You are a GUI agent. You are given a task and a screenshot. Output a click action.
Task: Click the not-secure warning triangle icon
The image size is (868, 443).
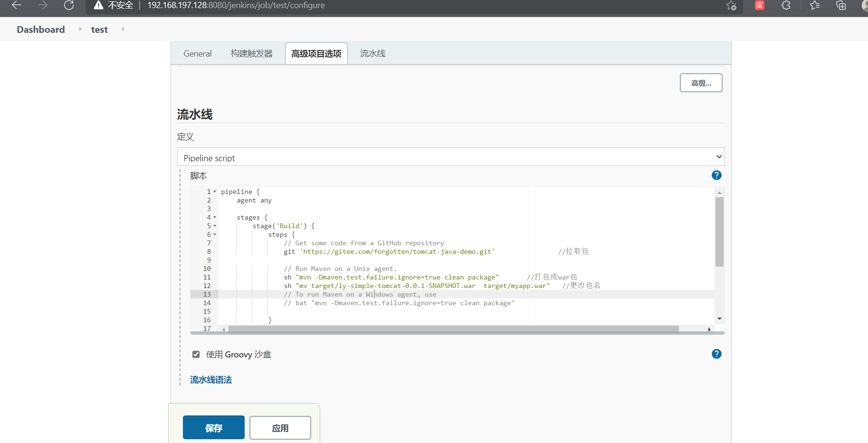(x=98, y=5)
